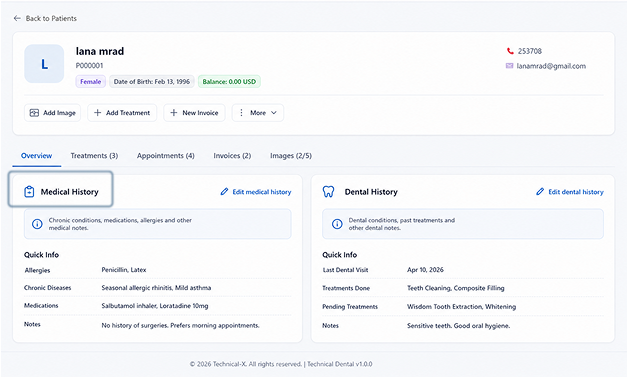Click Sensitive teeth. Good oral hygiene. note

coord(459,326)
